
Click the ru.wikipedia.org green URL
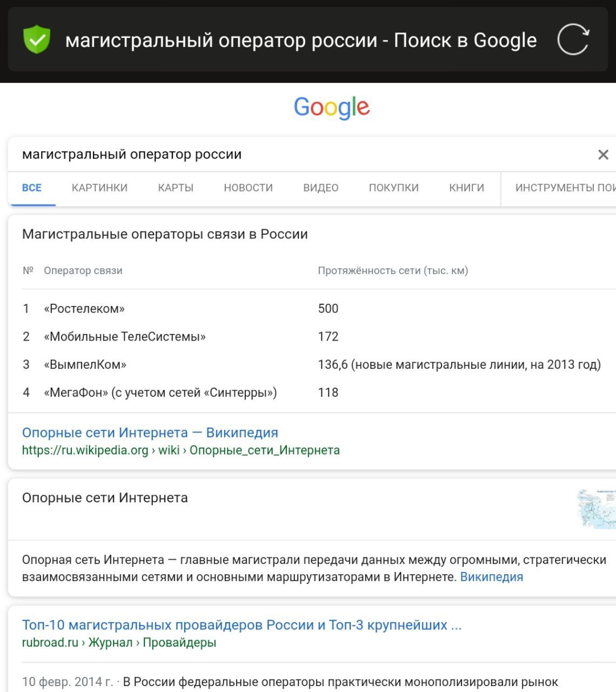(x=180, y=450)
